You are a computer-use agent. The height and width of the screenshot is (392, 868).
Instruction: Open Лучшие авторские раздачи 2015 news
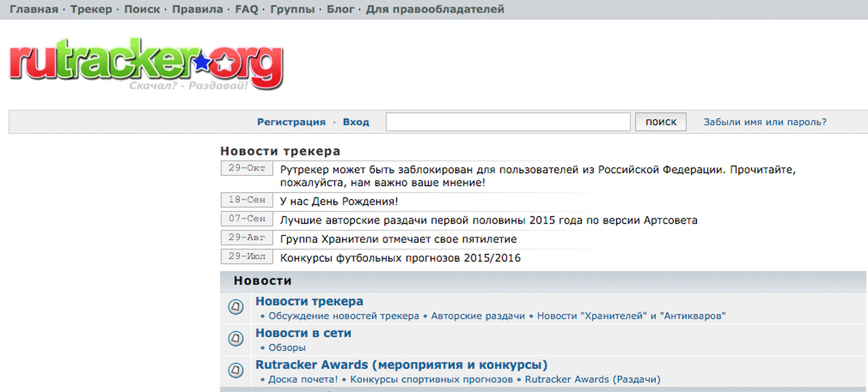489,220
